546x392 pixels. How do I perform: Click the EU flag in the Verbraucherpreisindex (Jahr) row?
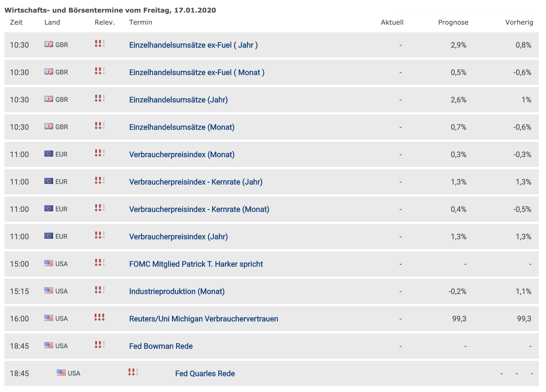coord(49,236)
